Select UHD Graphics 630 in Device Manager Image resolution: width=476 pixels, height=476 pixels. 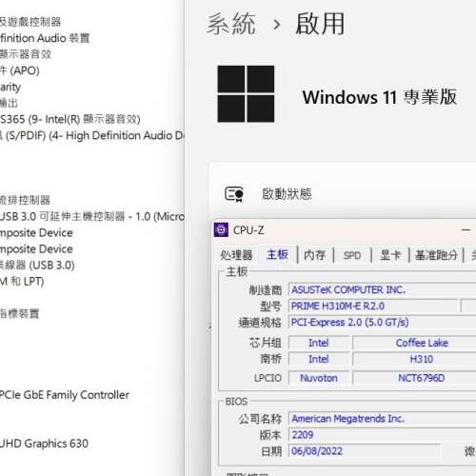pos(44,444)
